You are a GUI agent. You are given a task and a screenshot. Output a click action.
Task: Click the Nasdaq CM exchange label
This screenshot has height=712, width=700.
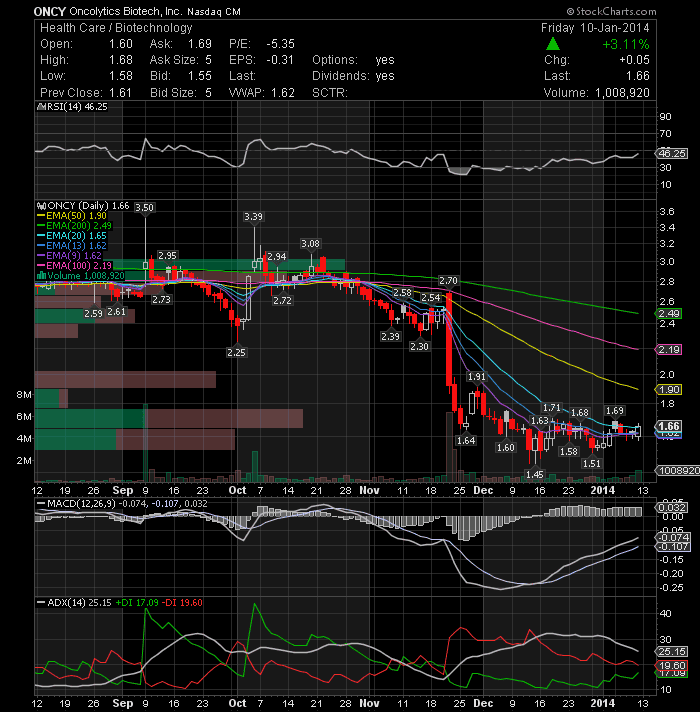pos(214,12)
